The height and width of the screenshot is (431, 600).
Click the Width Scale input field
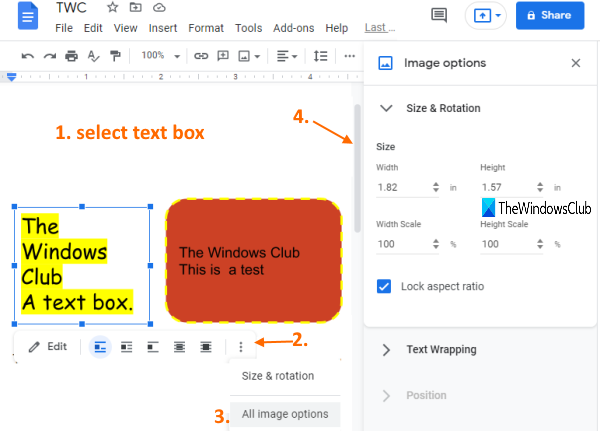click(x=403, y=244)
